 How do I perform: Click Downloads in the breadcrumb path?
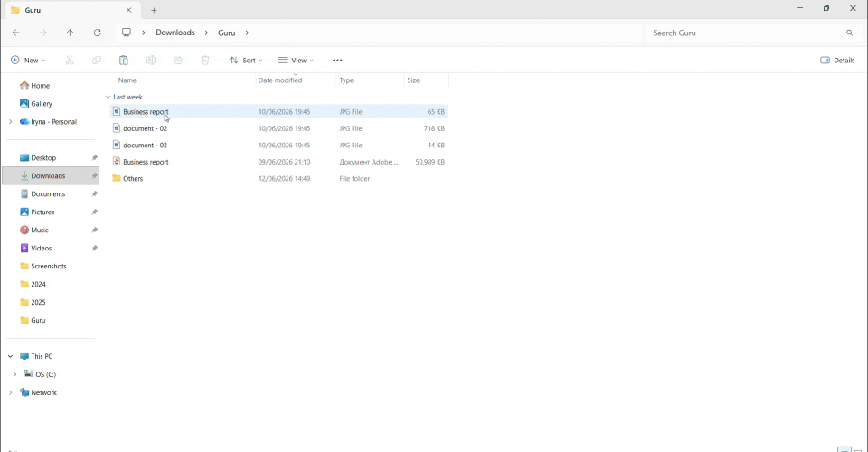click(175, 33)
